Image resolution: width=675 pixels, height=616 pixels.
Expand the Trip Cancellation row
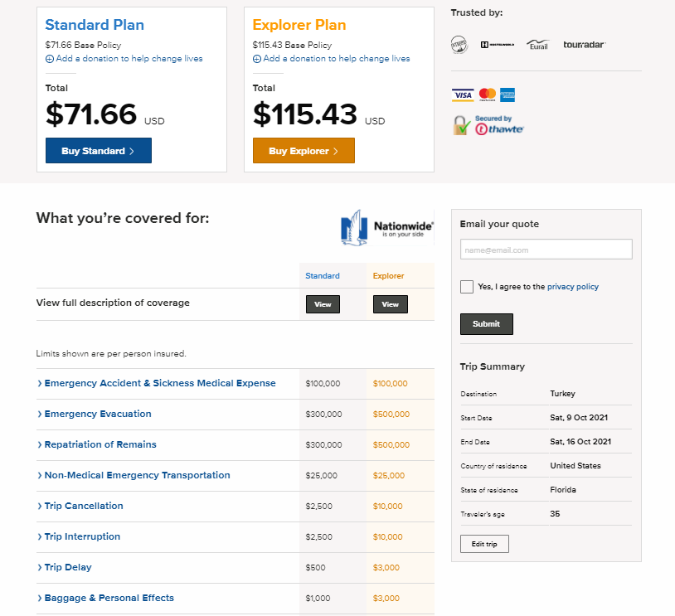click(x=84, y=507)
